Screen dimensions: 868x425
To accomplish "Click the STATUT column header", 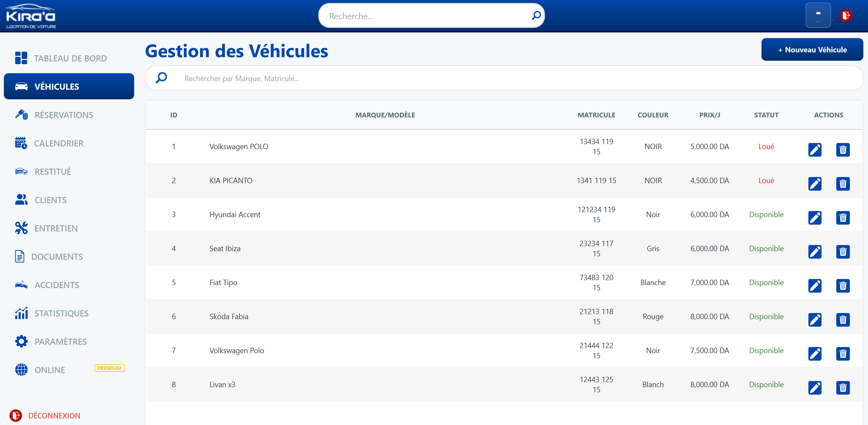I will 766,115.
